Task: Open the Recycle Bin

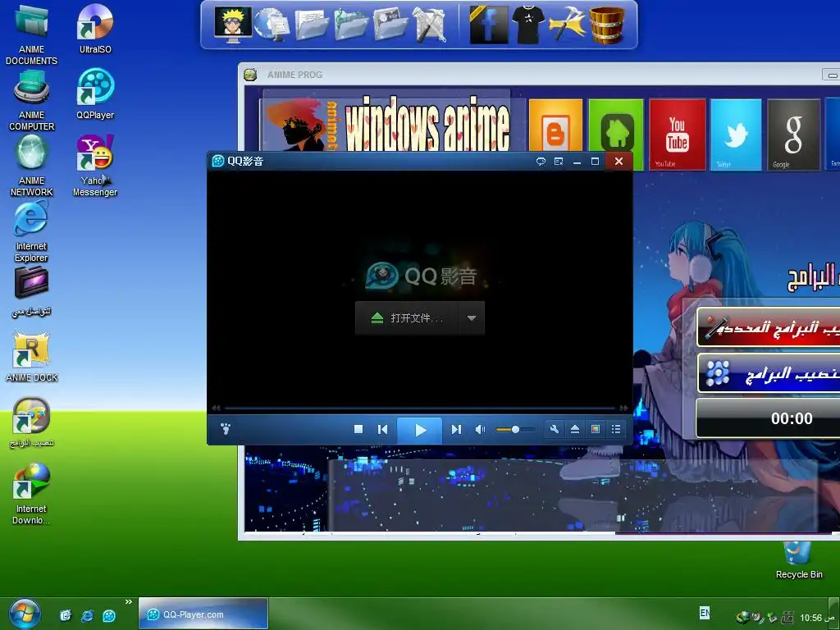Action: click(798, 560)
